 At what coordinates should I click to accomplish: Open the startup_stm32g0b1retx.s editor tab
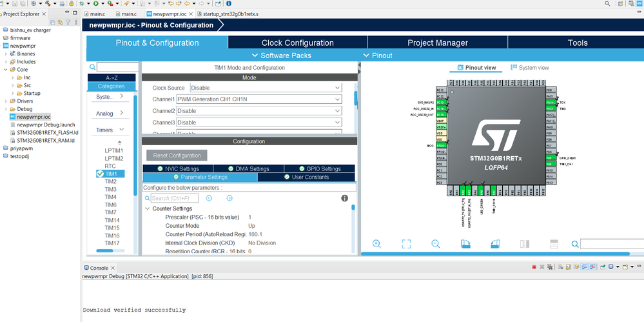click(x=228, y=14)
